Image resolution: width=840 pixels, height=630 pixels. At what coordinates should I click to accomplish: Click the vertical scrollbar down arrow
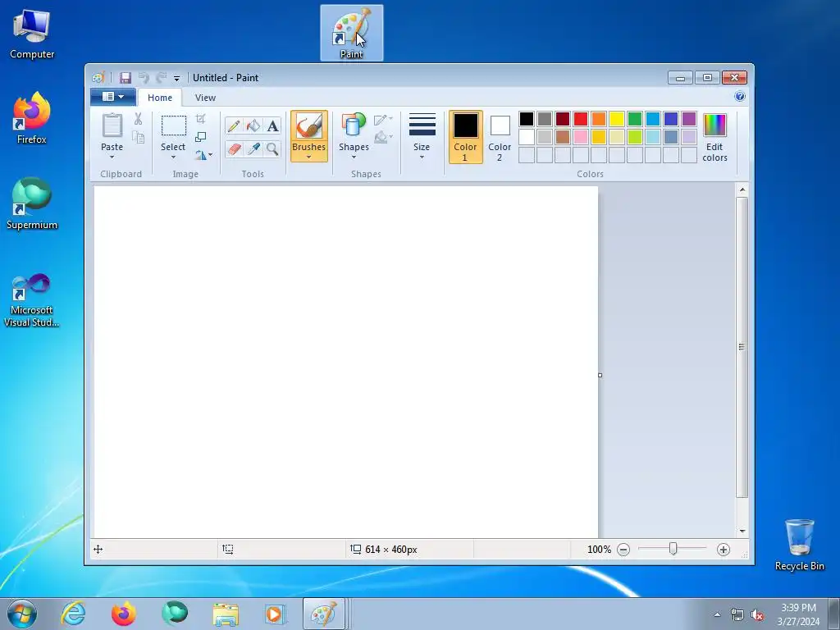(x=742, y=531)
